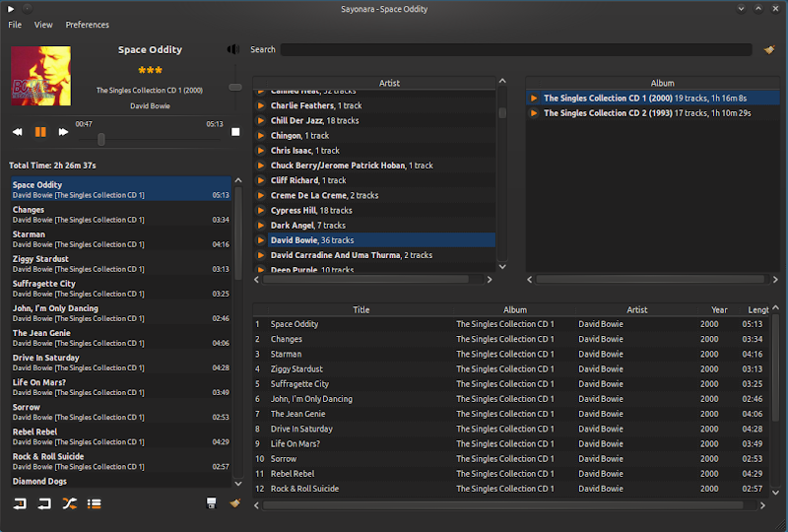
Task: Toggle shuffle mode in the playlist
Action: [69, 503]
